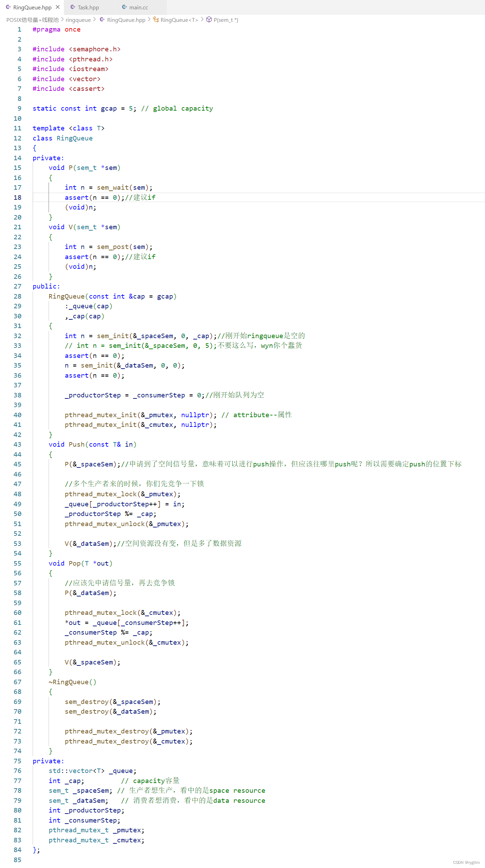Place cursor on '#pragma once'
Viewport: 485px width, 868px height.
tap(56, 29)
